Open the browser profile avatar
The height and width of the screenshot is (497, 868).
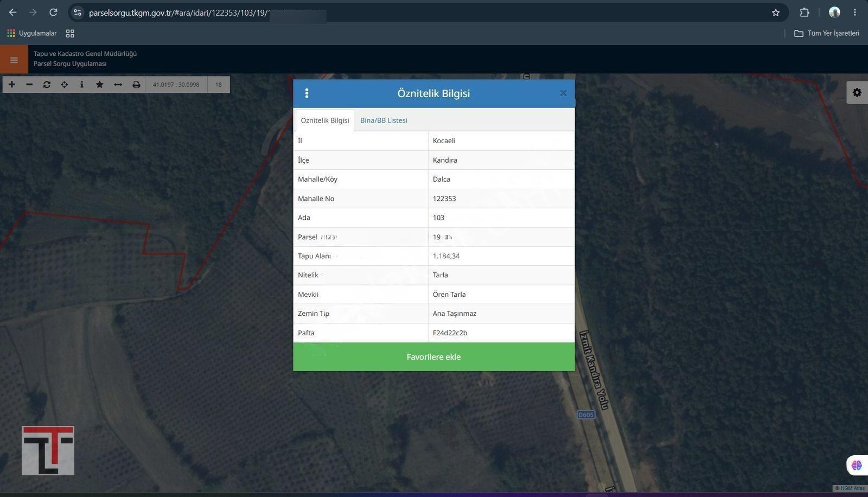(834, 12)
